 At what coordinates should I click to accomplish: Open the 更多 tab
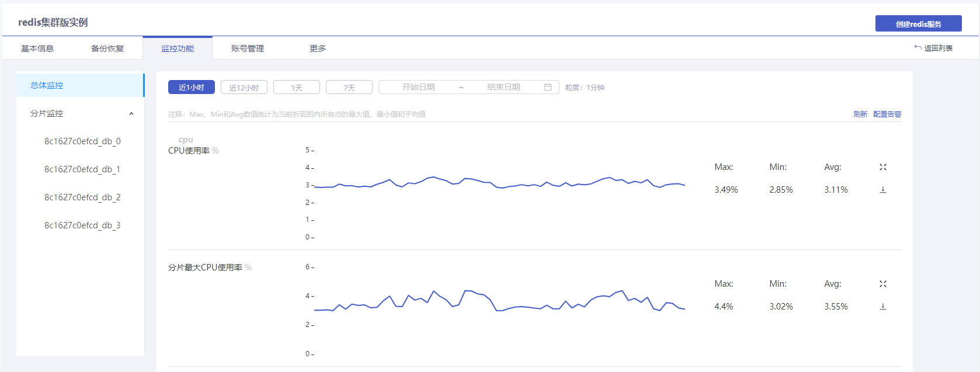(x=318, y=48)
